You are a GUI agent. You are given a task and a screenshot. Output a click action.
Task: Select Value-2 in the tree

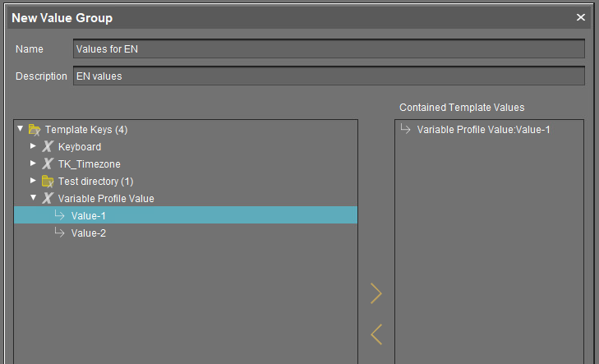tap(88, 233)
